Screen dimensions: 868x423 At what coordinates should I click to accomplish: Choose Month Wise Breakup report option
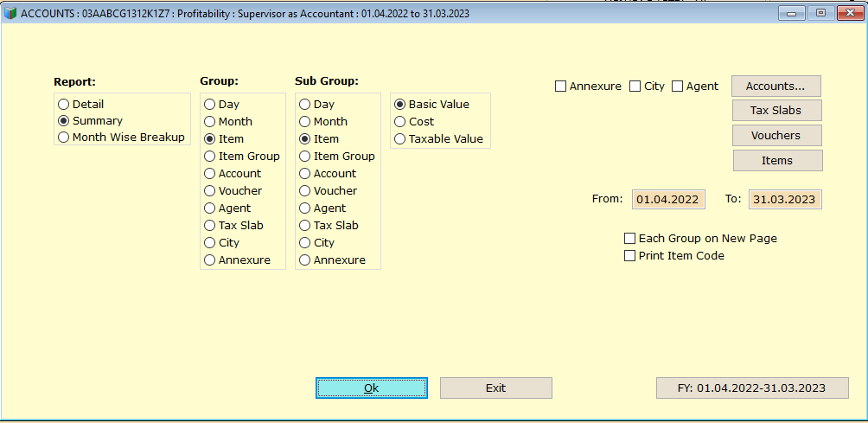pos(121,138)
